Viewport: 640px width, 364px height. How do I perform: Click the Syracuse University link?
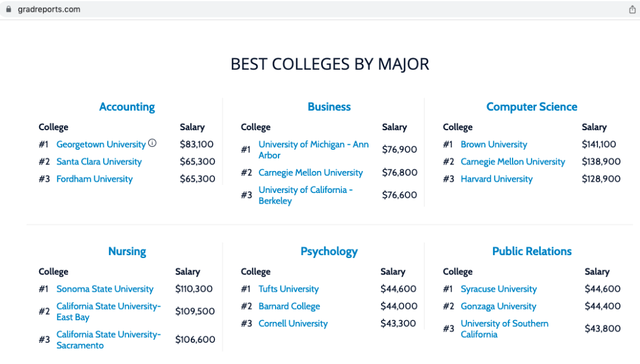tap(499, 289)
